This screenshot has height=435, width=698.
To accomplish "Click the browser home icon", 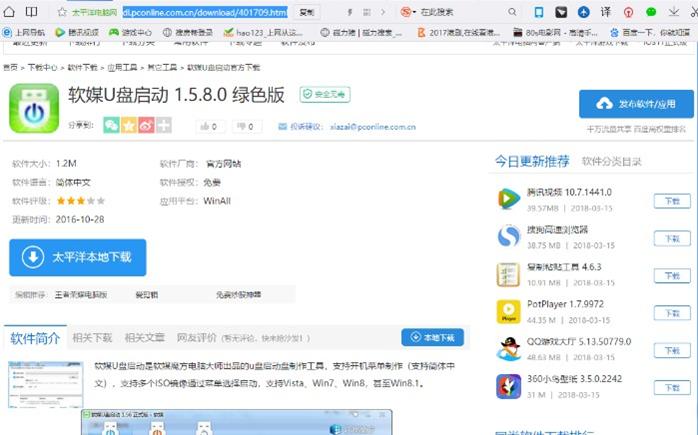I will (8, 12).
